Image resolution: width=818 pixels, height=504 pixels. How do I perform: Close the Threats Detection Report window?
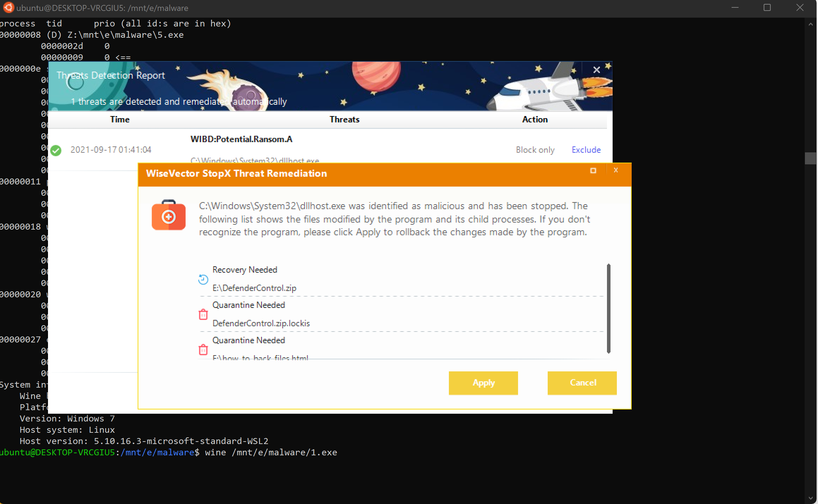[596, 70]
